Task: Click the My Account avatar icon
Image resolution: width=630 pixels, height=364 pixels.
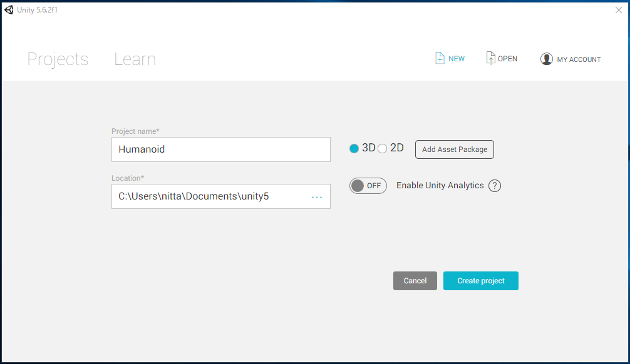Action: pyautogui.click(x=547, y=59)
